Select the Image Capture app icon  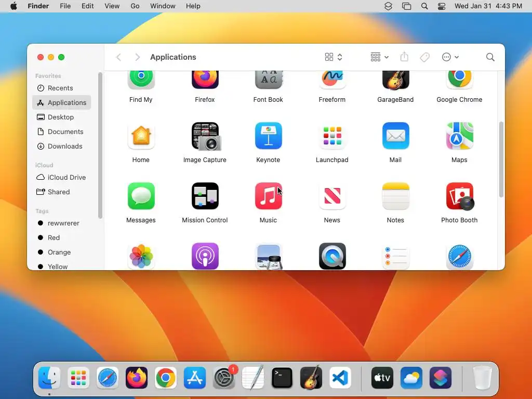coord(206,136)
